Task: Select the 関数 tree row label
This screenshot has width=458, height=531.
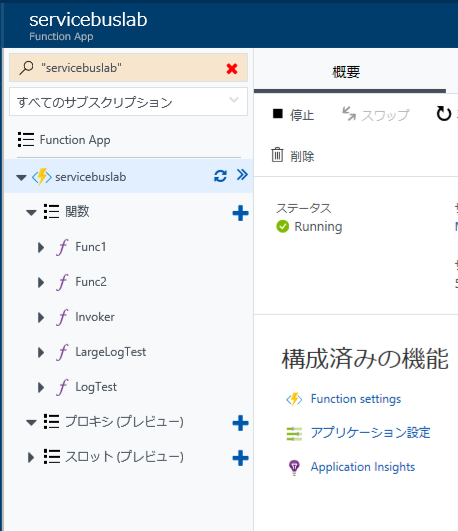Action: (x=77, y=211)
